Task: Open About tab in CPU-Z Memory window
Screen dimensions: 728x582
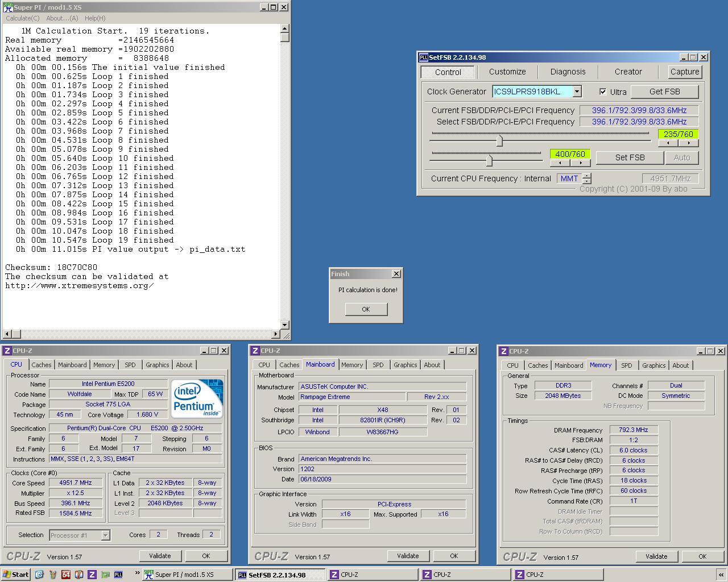Action: tap(680, 365)
